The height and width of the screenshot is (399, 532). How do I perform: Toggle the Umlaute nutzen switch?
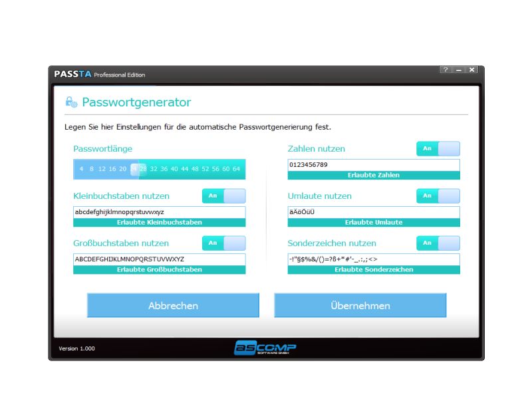pyautogui.click(x=438, y=196)
